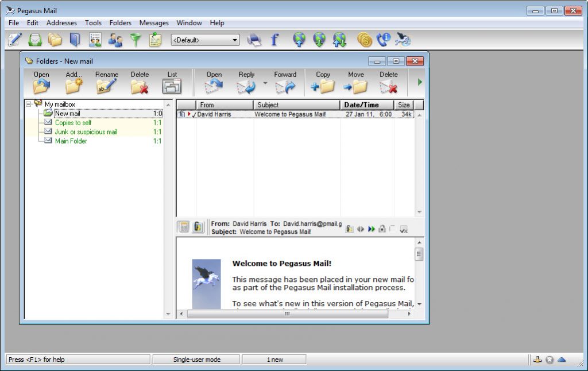588x371 pixels.
Task: Click the Rename folder button
Action: pyautogui.click(x=106, y=82)
